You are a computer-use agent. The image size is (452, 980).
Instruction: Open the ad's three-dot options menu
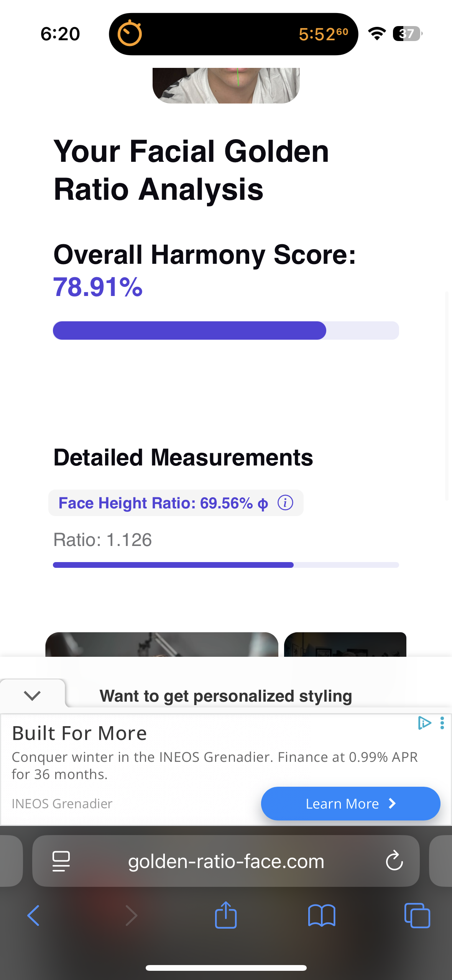coord(442,723)
